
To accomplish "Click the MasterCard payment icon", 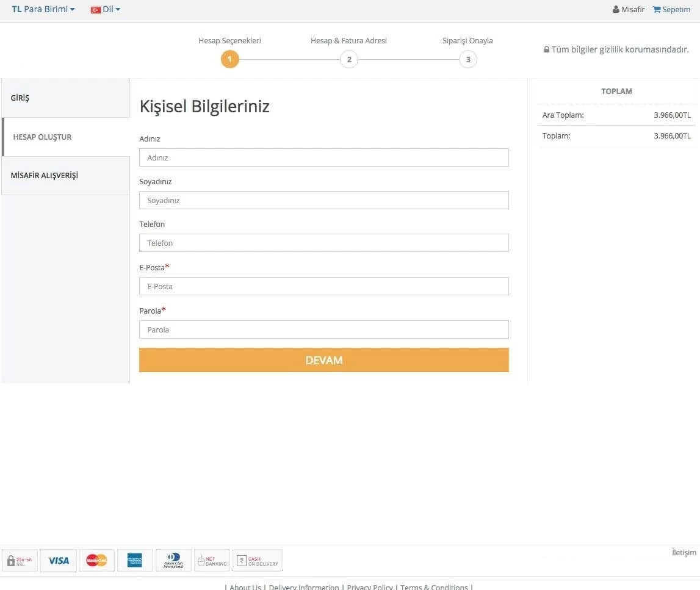I will 96,560.
